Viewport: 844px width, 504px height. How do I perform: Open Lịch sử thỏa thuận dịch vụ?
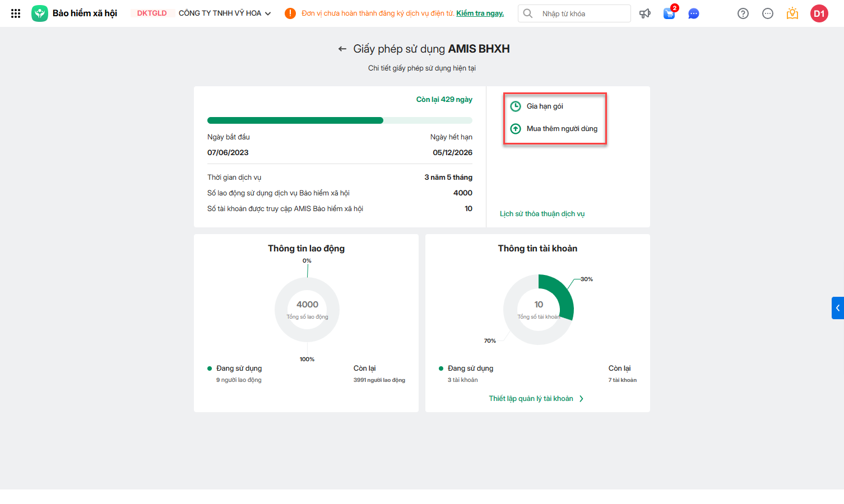pos(542,214)
